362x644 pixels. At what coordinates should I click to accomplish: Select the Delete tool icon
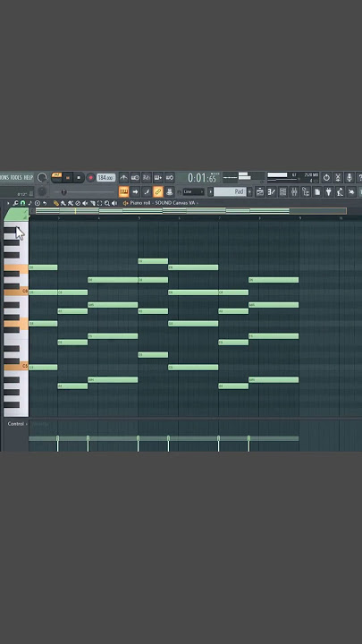click(78, 203)
